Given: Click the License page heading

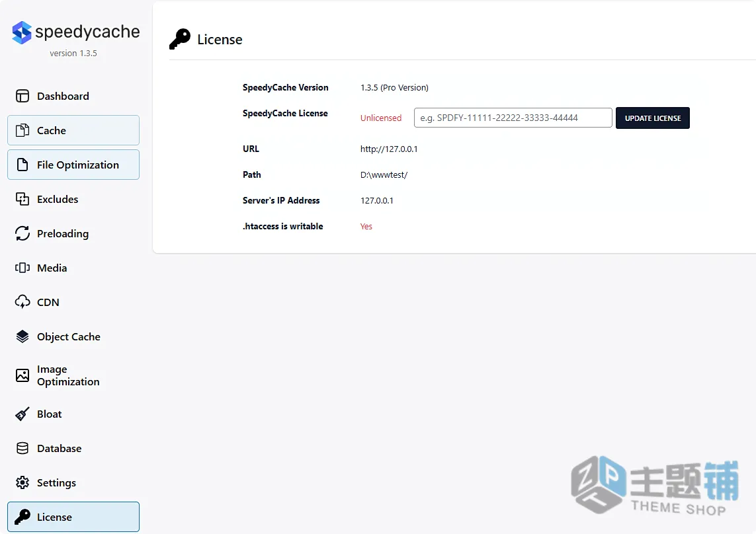Looking at the screenshot, I should [220, 40].
